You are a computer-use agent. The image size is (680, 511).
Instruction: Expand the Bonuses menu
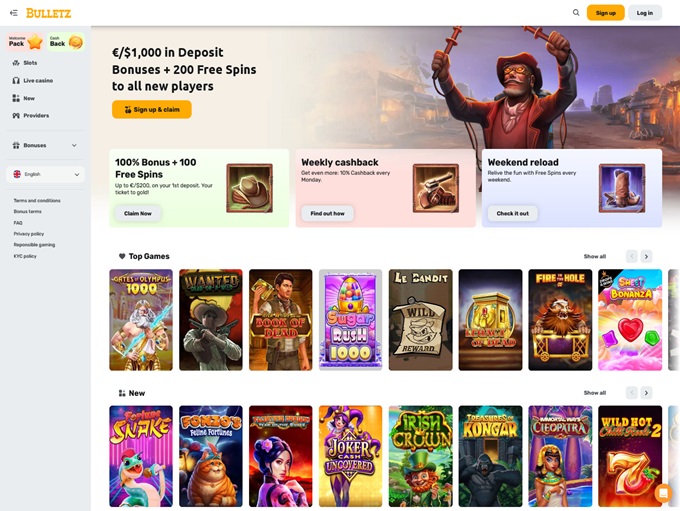click(45, 145)
